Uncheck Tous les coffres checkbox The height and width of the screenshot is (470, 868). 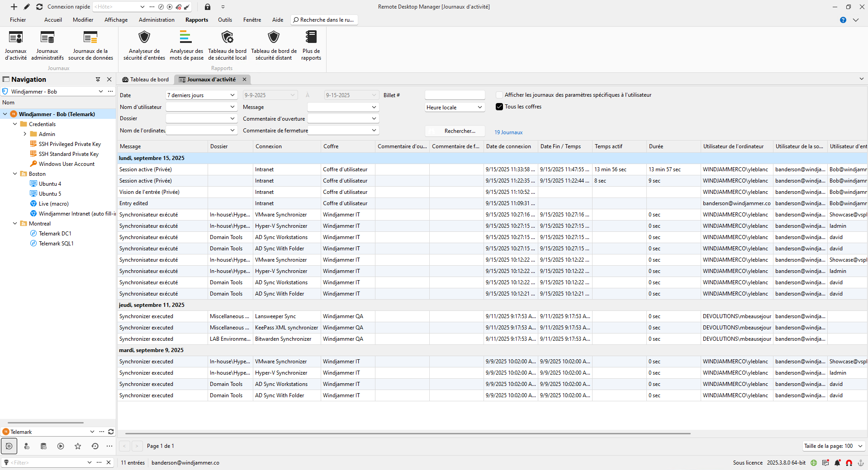point(499,107)
